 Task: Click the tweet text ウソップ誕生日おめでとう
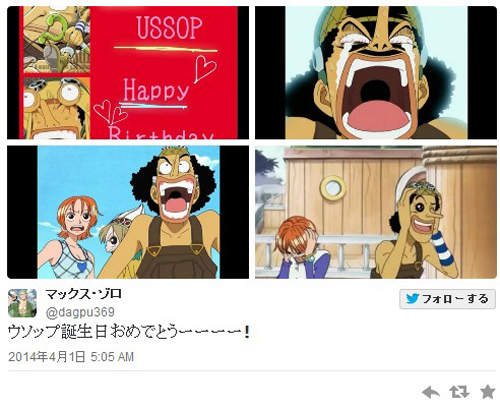coord(128,332)
